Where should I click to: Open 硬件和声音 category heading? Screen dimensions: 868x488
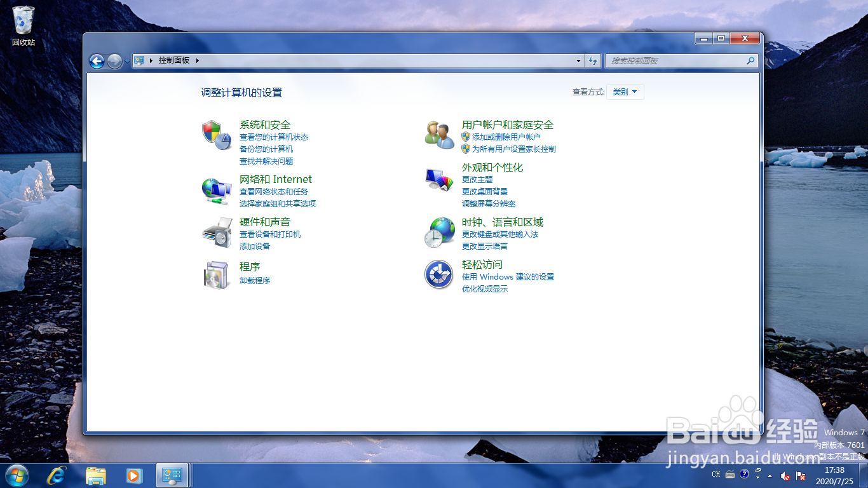pyautogui.click(x=265, y=222)
